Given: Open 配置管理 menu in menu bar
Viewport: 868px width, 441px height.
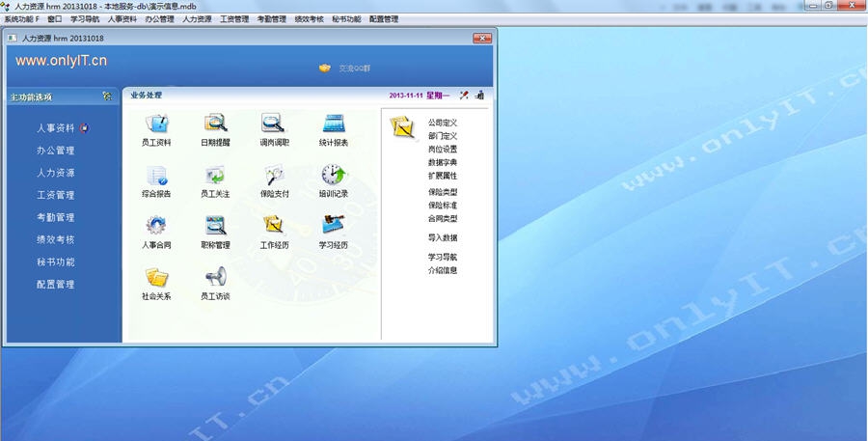Looking at the screenshot, I should [x=384, y=19].
